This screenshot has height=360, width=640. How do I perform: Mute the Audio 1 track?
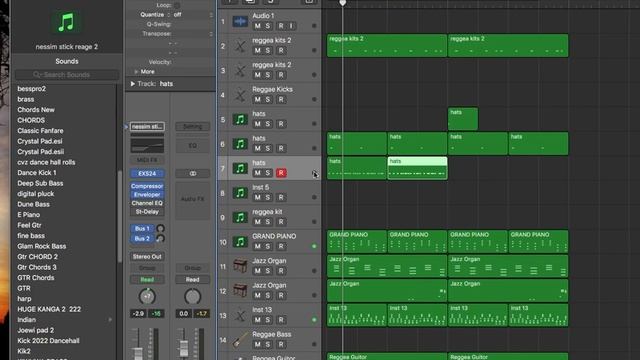pos(258,26)
